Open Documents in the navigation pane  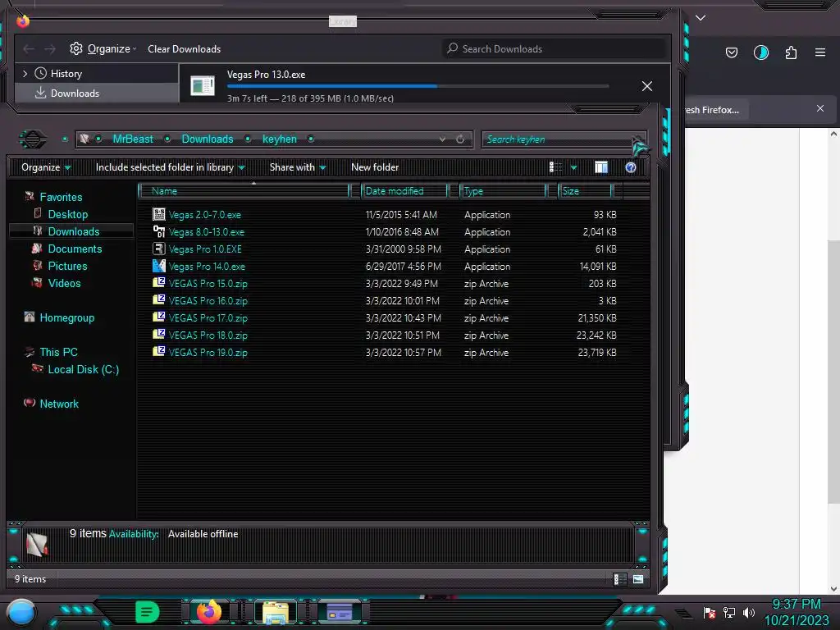tap(75, 249)
